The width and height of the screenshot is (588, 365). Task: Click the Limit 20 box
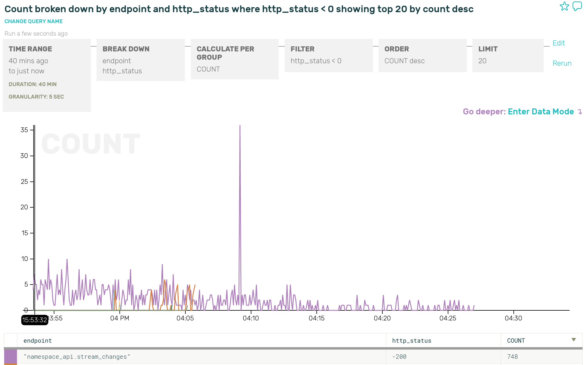point(507,55)
